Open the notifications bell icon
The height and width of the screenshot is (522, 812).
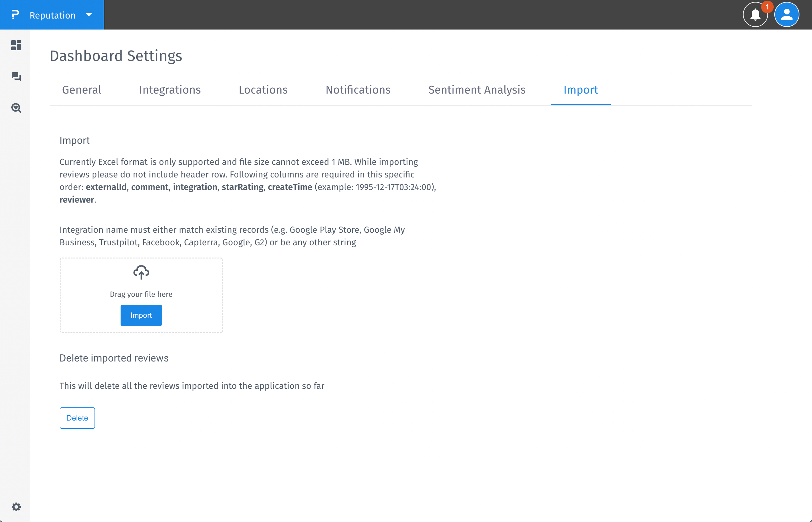[755, 15]
